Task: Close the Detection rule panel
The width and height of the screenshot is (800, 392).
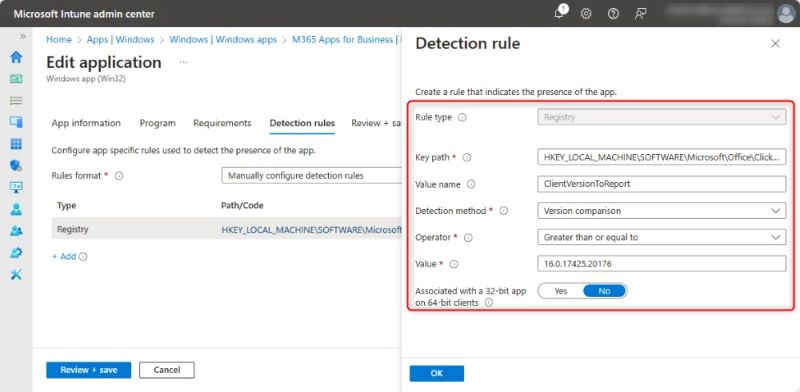Action: [775, 44]
